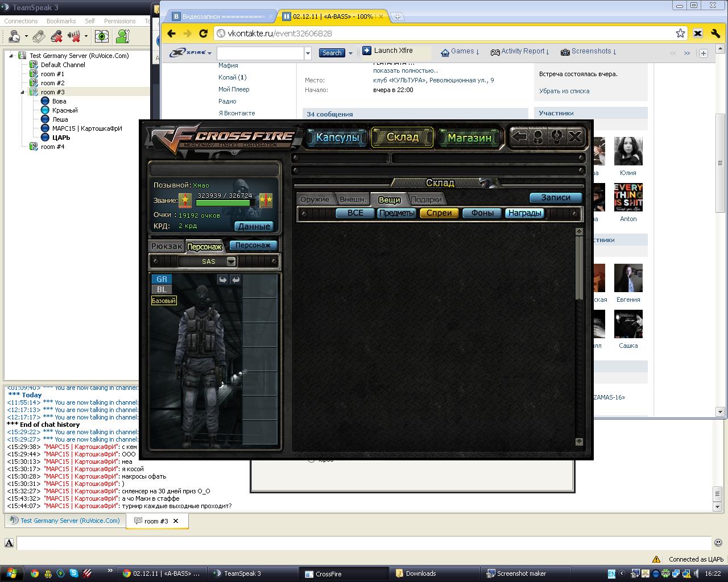Switch to Подарки tab in CrossFire storage
Screen dimensions: 728x582
426,199
